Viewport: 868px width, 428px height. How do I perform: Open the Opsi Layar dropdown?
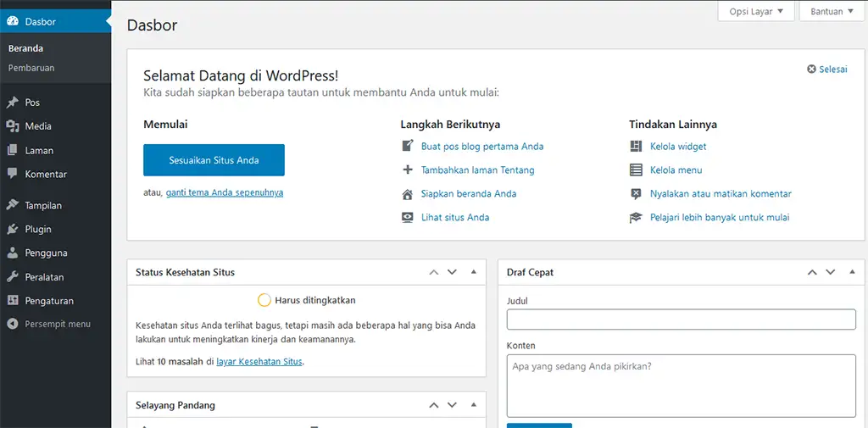[756, 11]
